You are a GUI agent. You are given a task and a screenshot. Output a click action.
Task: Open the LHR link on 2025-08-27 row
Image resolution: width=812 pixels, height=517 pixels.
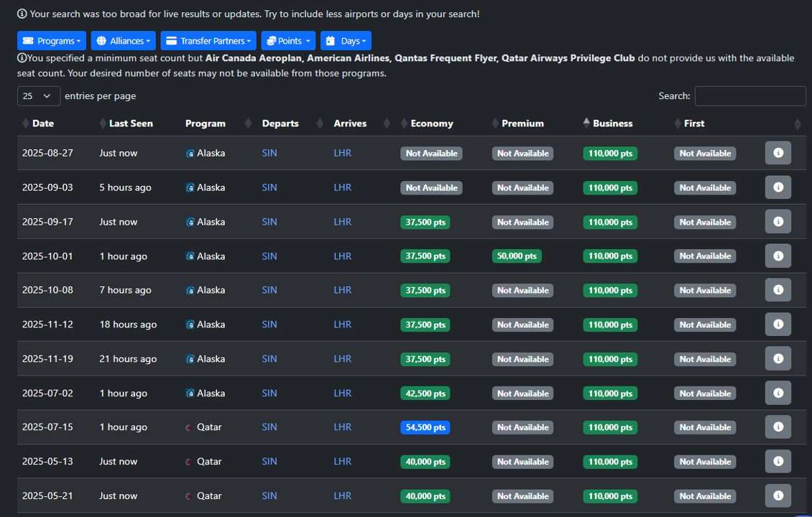342,153
